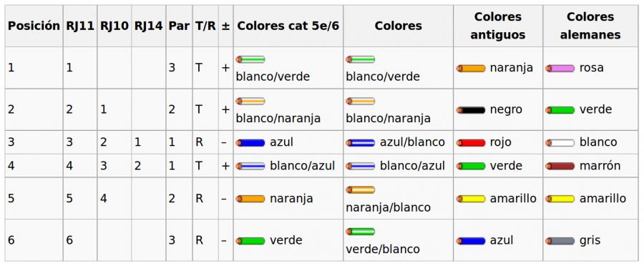Viewport: 644px width, 266px height.
Task: Select the gray gris wire icon
Action: point(560,241)
